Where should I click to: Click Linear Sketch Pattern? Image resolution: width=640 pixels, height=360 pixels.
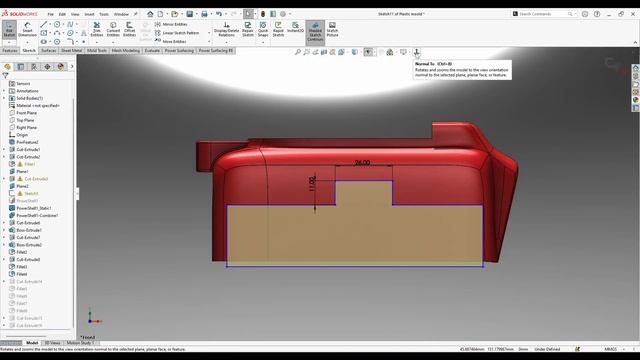pos(177,33)
